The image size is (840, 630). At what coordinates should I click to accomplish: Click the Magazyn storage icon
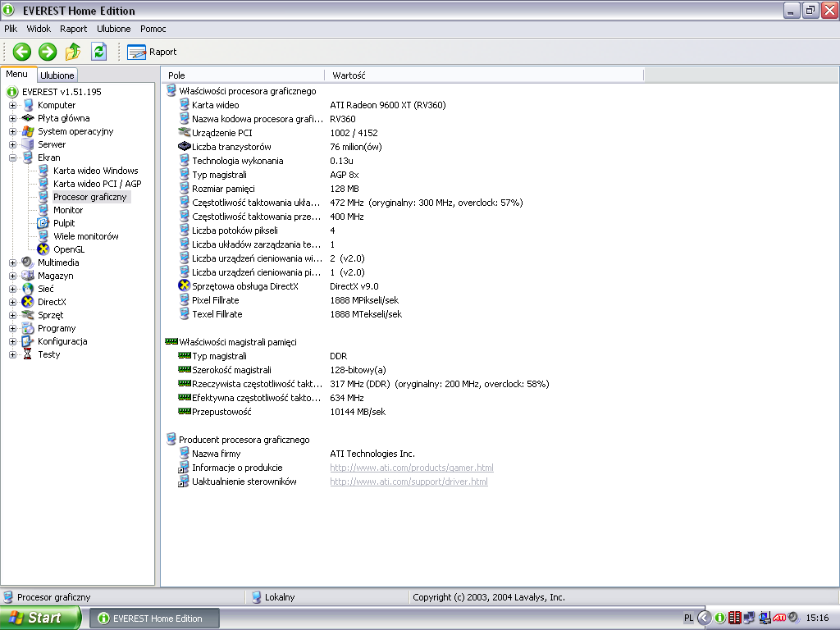click(x=28, y=276)
